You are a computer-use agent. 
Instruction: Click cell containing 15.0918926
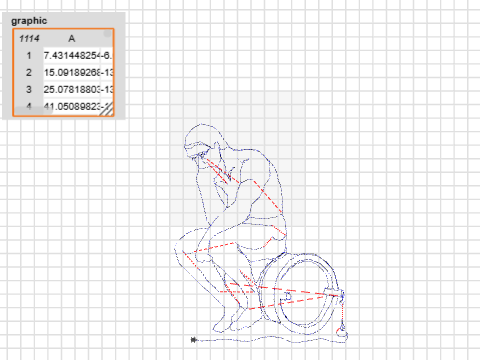coord(72,72)
